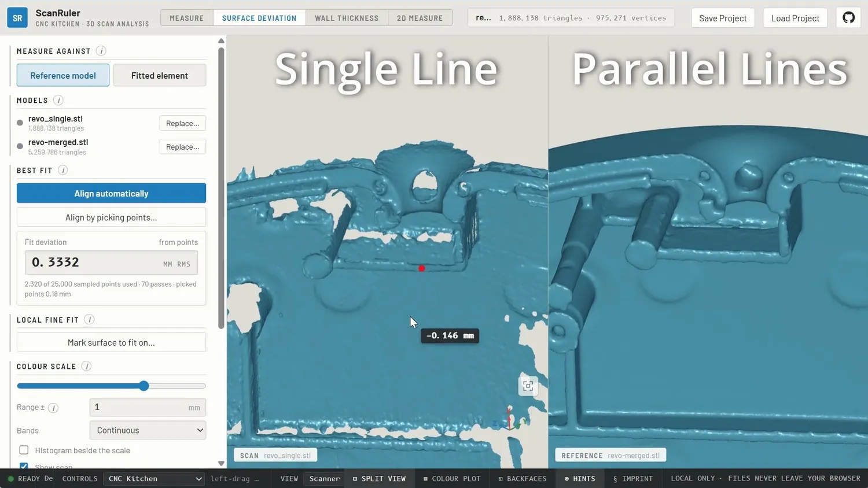
Task: Open the GitHub repository icon
Action: [x=848, y=18]
